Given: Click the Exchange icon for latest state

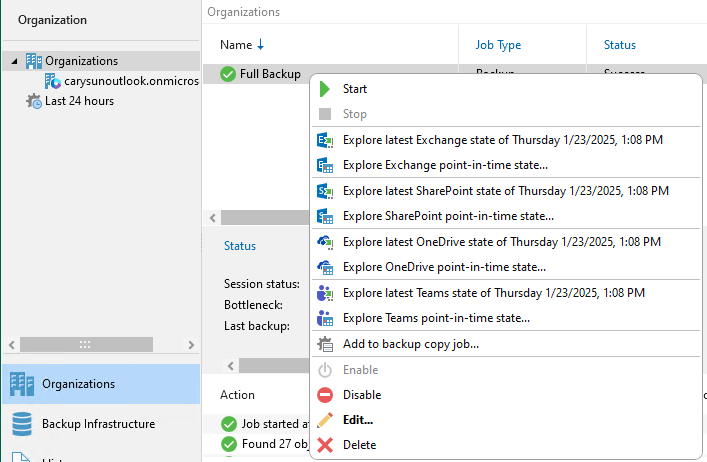Looking at the screenshot, I should [325, 140].
